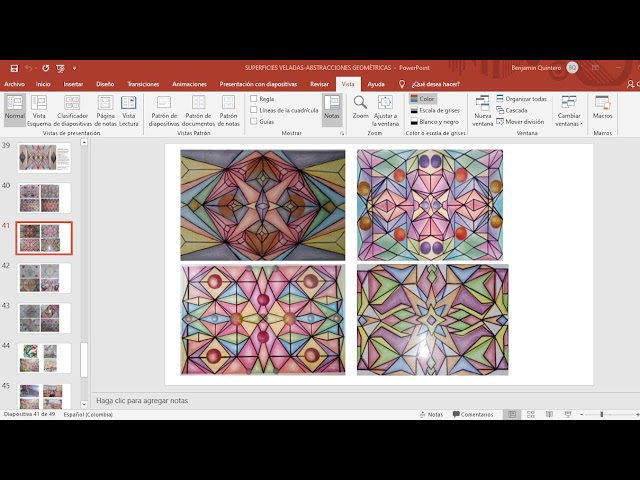Click the Normal view icon in status bar
The height and width of the screenshot is (480, 640).
click(x=512, y=414)
